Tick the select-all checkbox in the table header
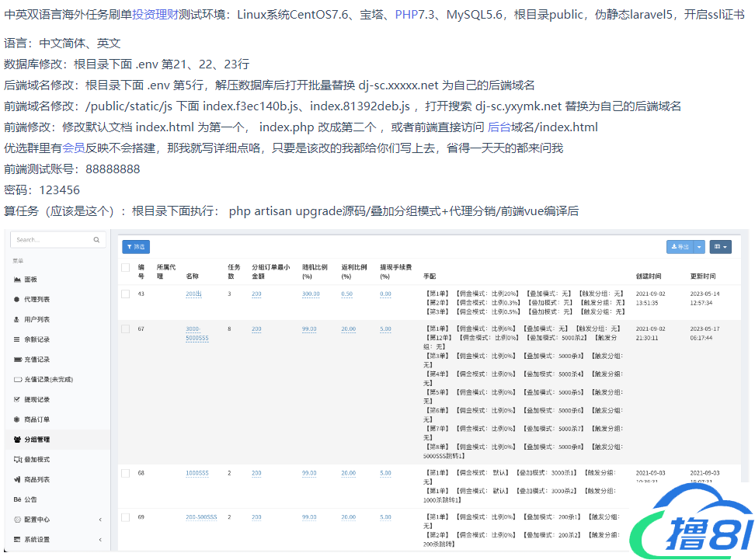755x560 pixels. [x=126, y=268]
